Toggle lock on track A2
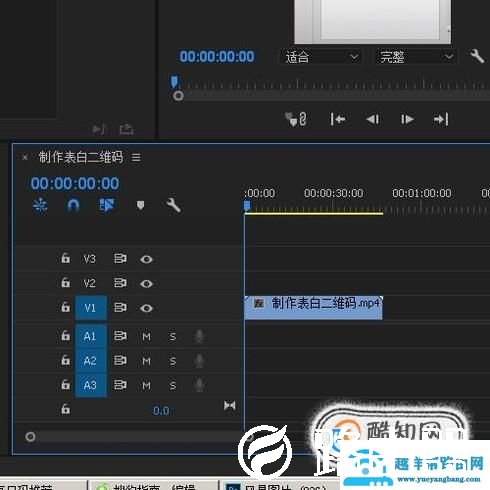The image size is (490, 490). click(65, 360)
